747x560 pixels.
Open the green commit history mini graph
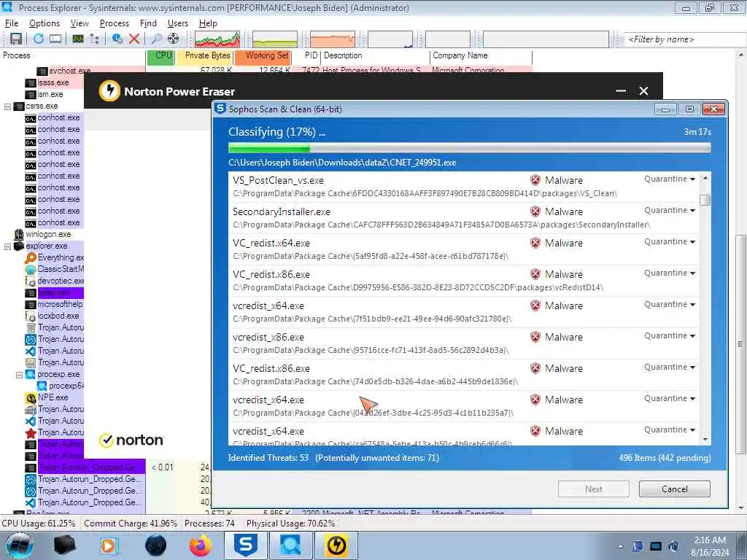coord(275,39)
